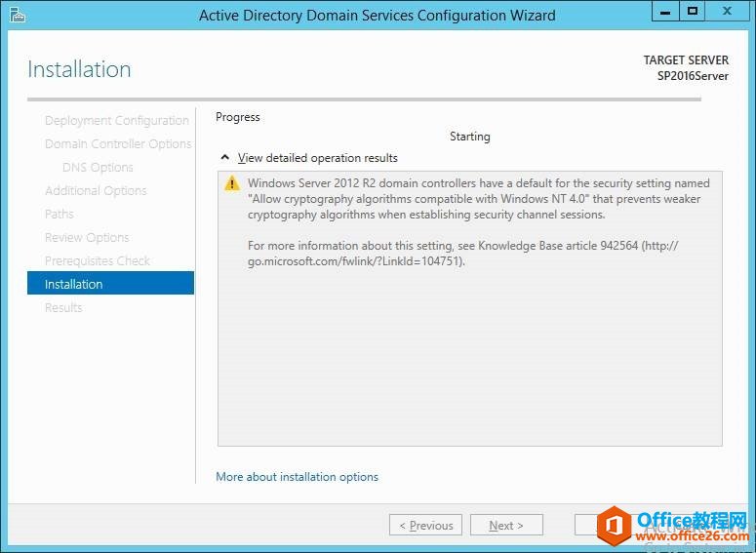Open the Prerequisites Check step

(x=98, y=261)
